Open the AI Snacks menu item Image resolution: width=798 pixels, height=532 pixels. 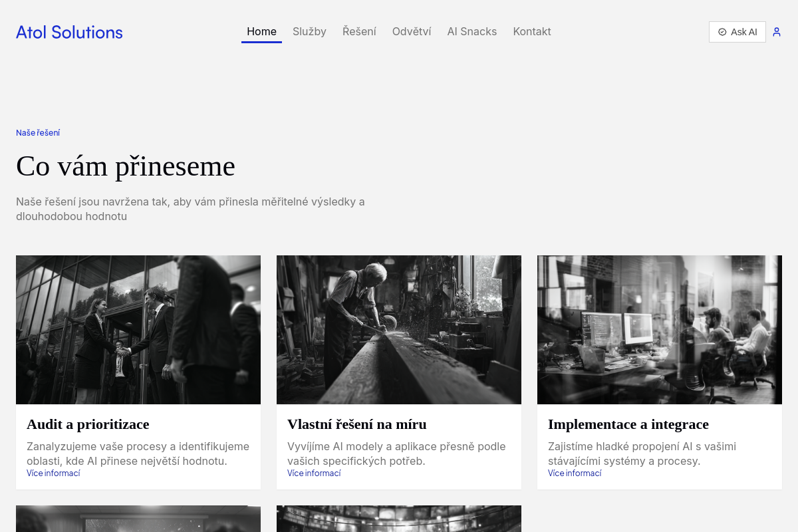pos(472,32)
